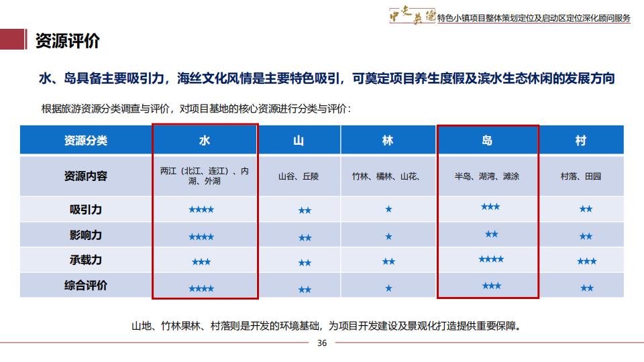This screenshot has height=362, width=644.
Task: Click cell 村落、田园
Action: 581,176
